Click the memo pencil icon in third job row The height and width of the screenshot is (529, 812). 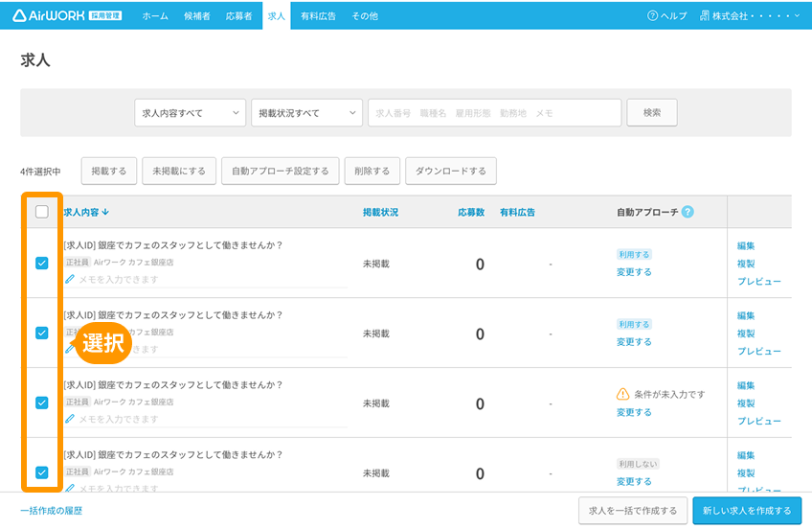click(x=70, y=419)
